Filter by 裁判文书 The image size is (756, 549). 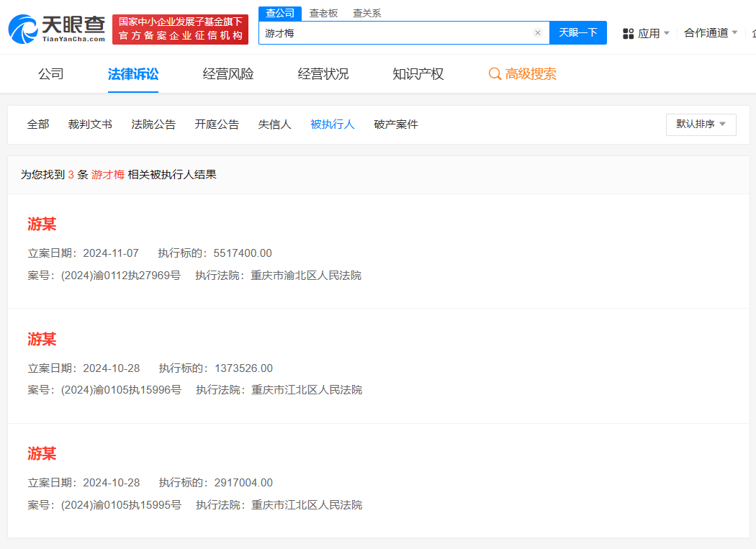[90, 124]
